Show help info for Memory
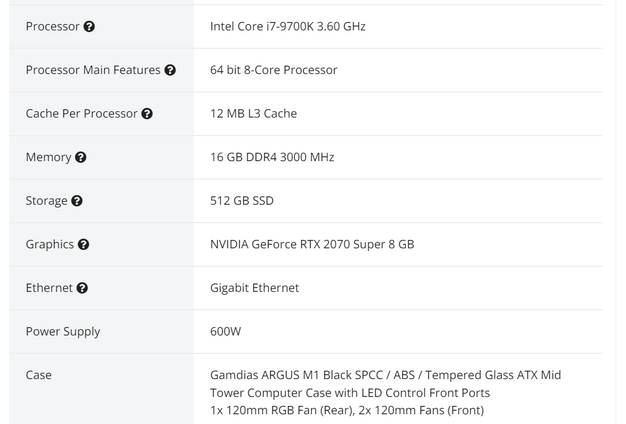 pyautogui.click(x=81, y=158)
